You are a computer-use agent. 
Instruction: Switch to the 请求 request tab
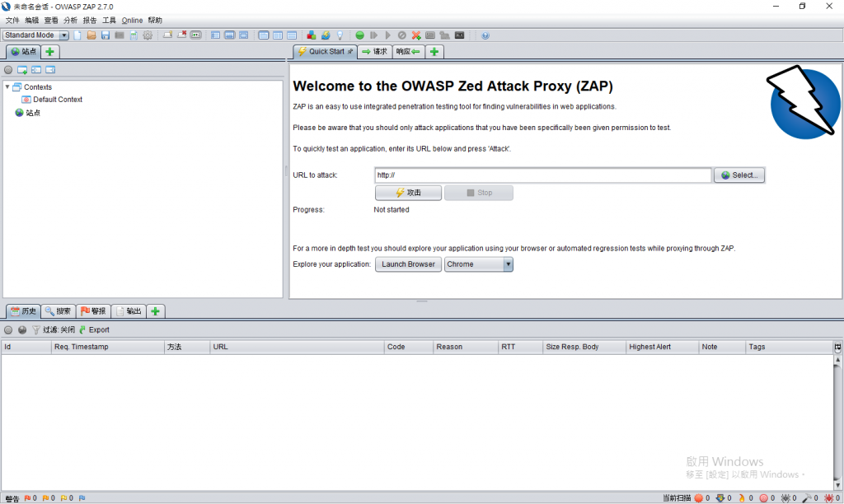coord(375,52)
